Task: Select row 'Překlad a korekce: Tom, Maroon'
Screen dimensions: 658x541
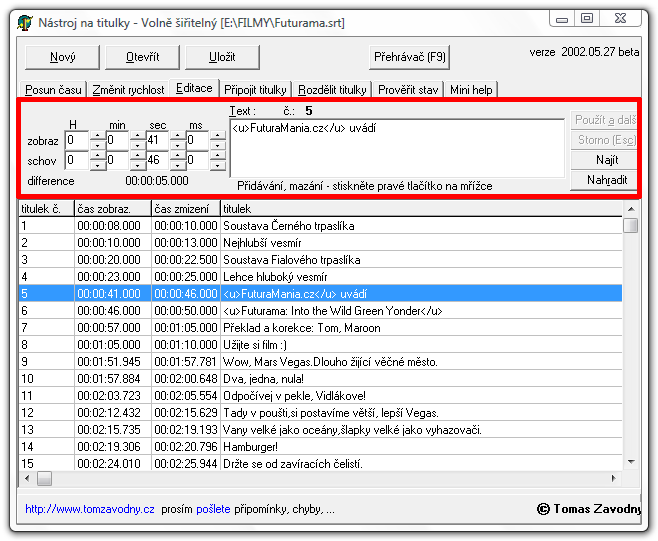Action: (x=321, y=328)
